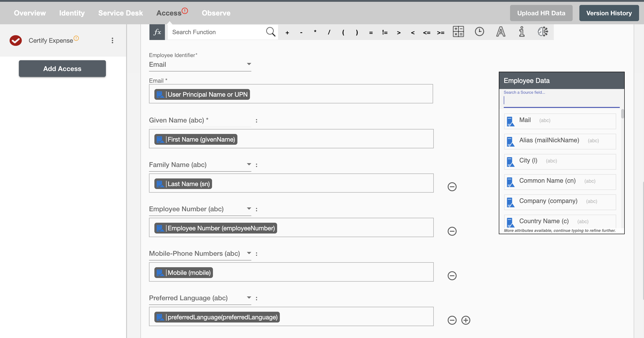Screen dimensions: 644x338
Task: Add new field via plus icon
Action: 466,320
